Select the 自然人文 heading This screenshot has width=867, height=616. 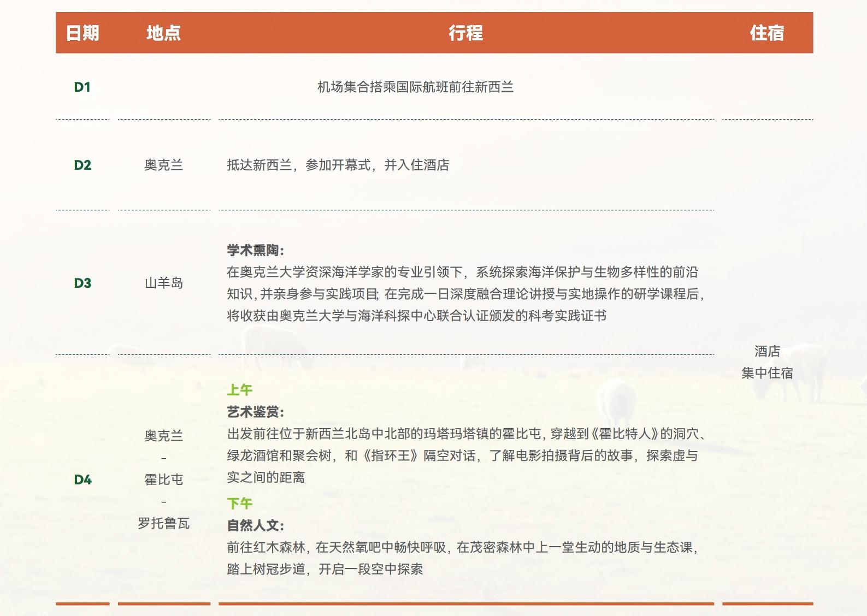click(x=256, y=526)
